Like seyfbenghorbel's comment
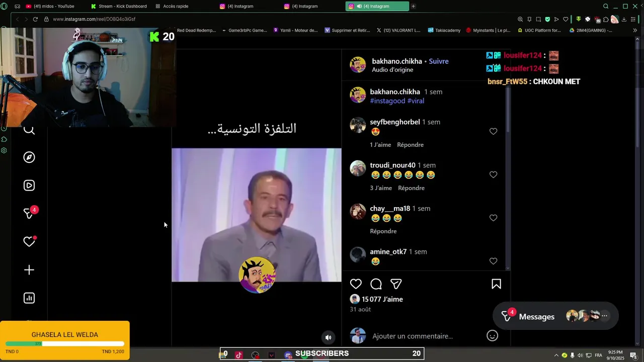The image size is (644, 362). click(493, 131)
